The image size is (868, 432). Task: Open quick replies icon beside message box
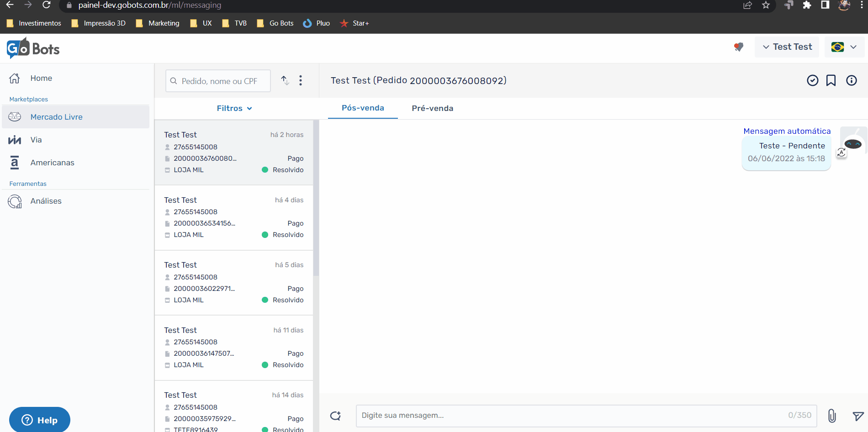point(336,416)
